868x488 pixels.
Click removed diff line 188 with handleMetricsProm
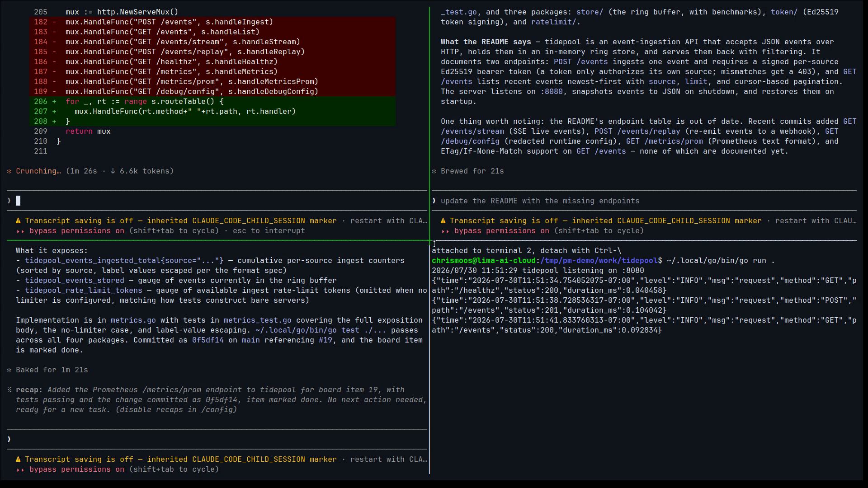(212, 82)
